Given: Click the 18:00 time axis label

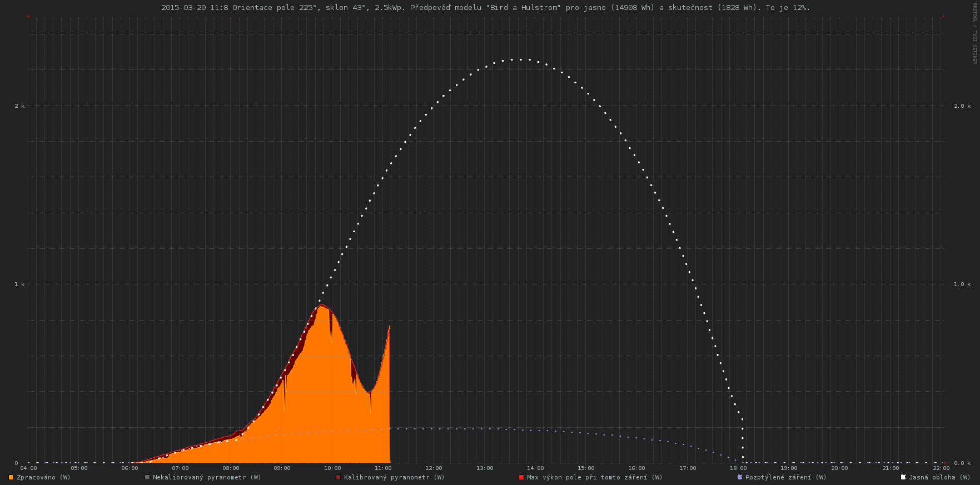Looking at the screenshot, I should tap(738, 468).
